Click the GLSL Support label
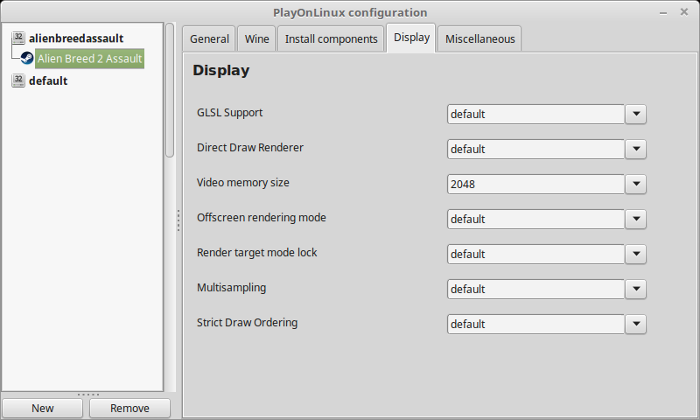 [229, 112]
